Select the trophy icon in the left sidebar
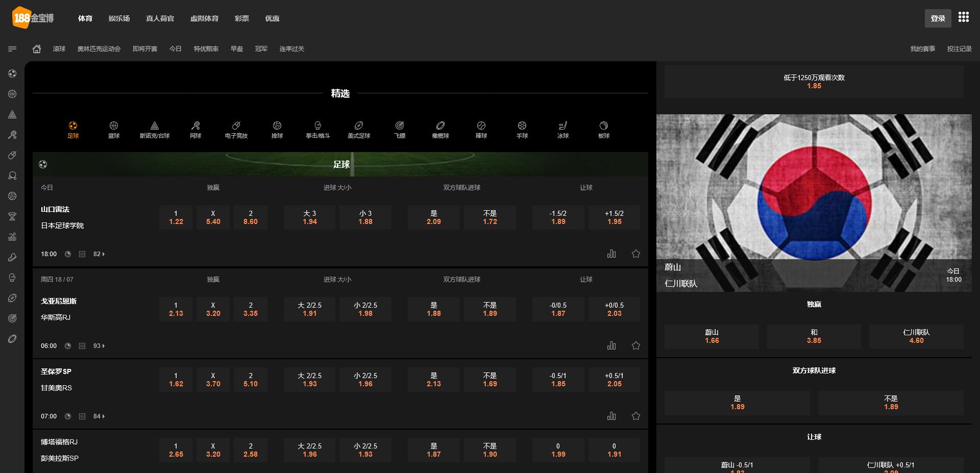This screenshot has width=980, height=473. click(12, 216)
